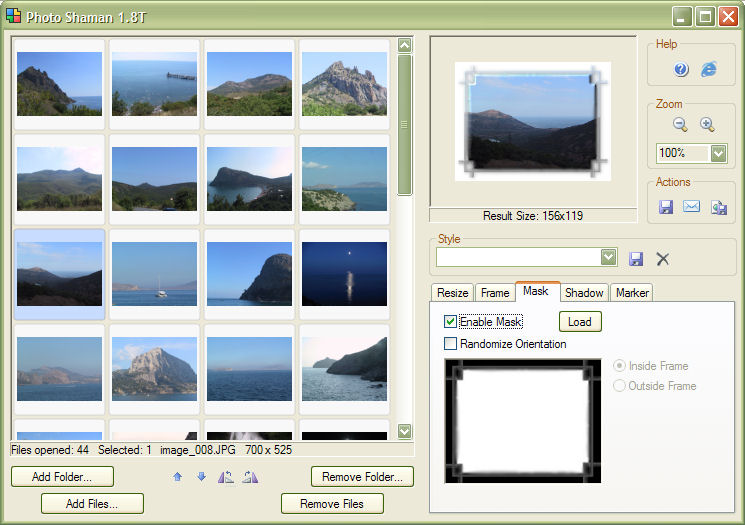Click the Load mask button
Screen dimensions: 745x525
point(580,322)
